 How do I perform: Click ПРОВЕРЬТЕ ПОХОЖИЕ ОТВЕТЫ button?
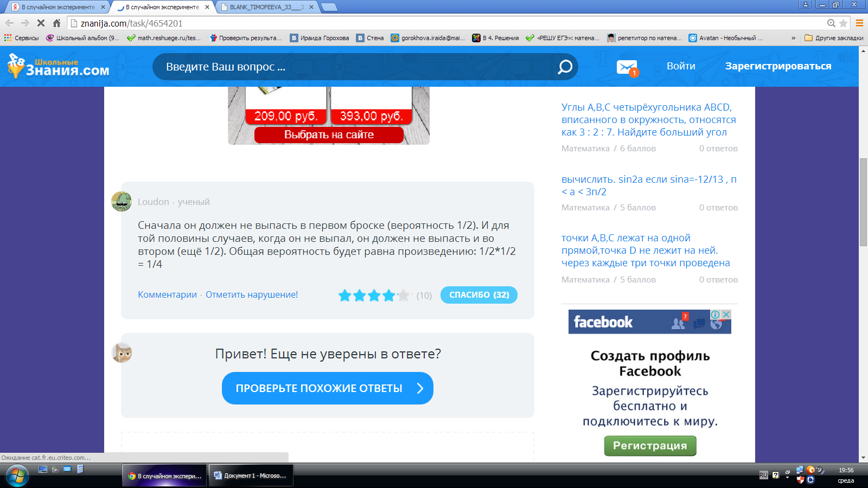pyautogui.click(x=328, y=388)
